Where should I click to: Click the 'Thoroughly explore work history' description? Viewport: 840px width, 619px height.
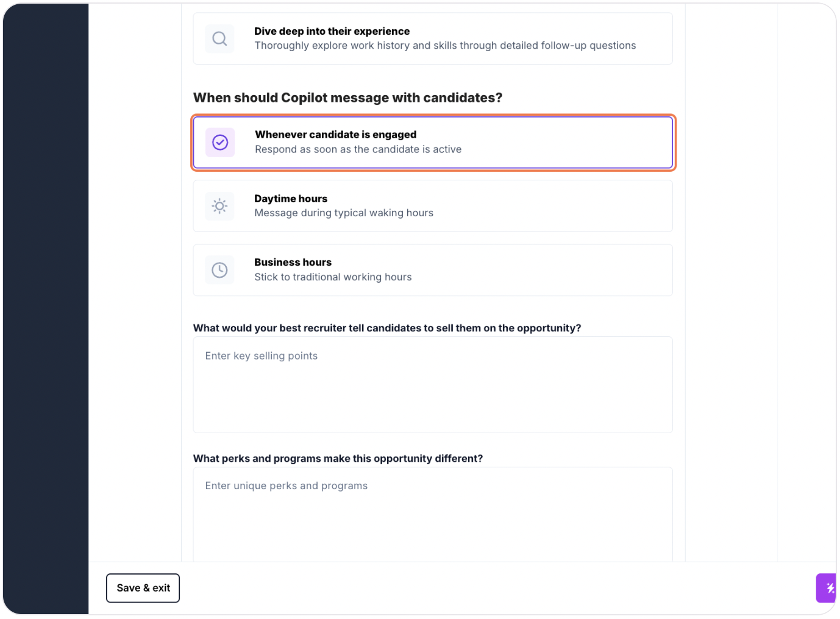(445, 46)
